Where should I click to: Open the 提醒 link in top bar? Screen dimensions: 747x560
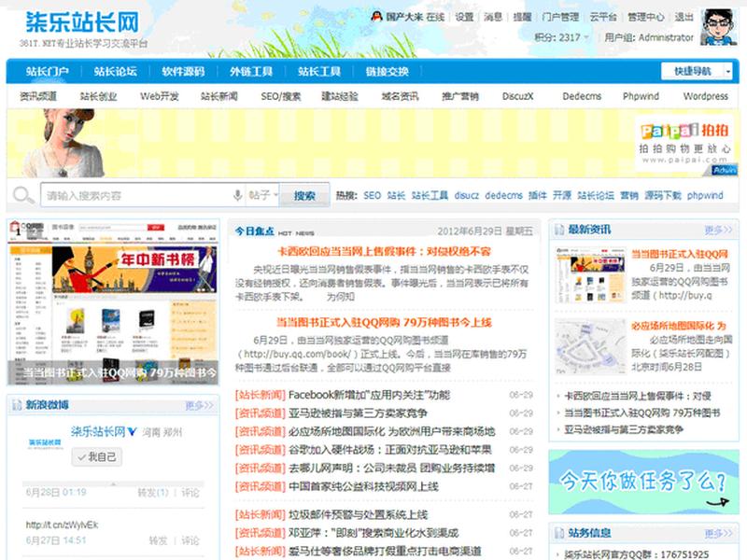point(522,17)
